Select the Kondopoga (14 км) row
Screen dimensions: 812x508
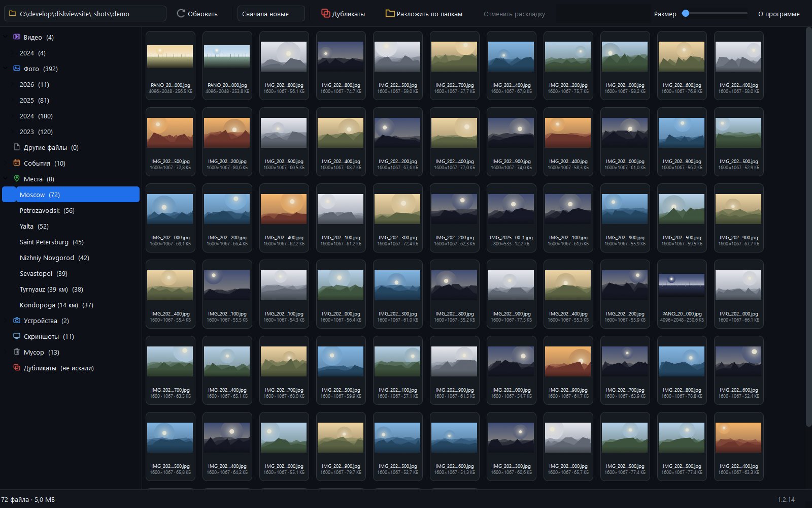pos(71,305)
